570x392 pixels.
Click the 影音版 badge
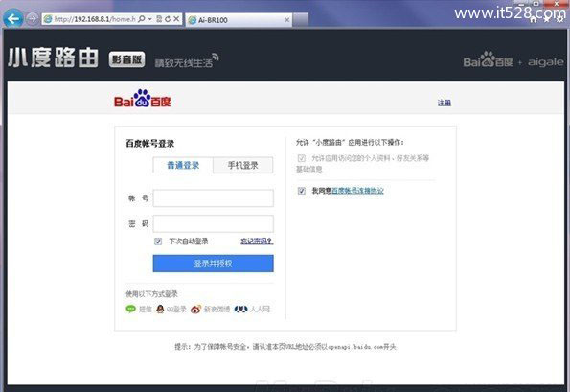126,59
